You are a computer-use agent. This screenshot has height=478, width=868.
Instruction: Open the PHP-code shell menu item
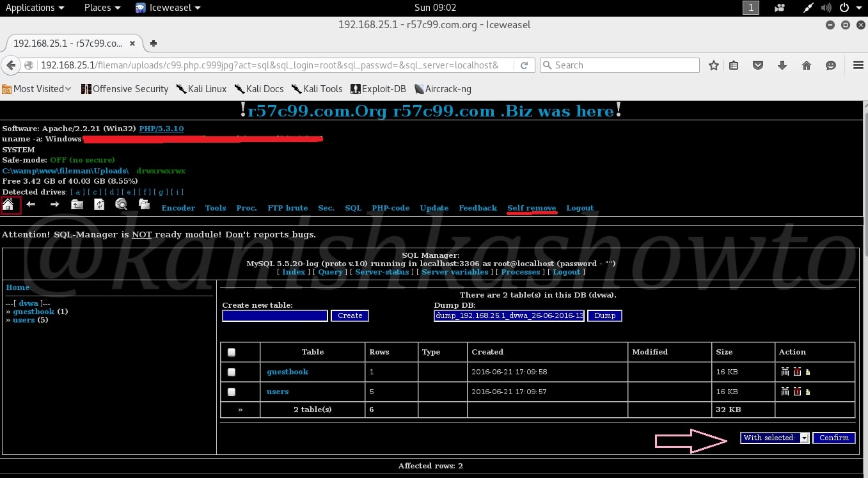pyautogui.click(x=391, y=208)
